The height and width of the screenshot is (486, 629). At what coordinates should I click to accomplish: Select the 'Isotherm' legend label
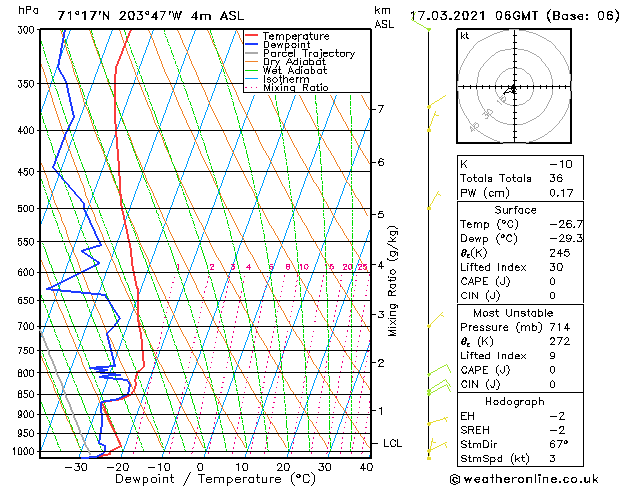coord(286,79)
